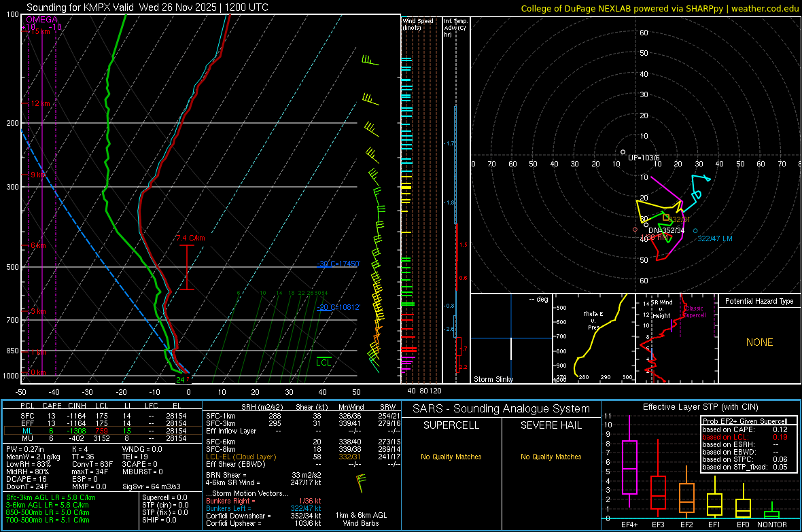The width and height of the screenshot is (802, 532).
Task: Click the 850-500mb LR = 5.0 C/km line
Action: click(x=48, y=512)
